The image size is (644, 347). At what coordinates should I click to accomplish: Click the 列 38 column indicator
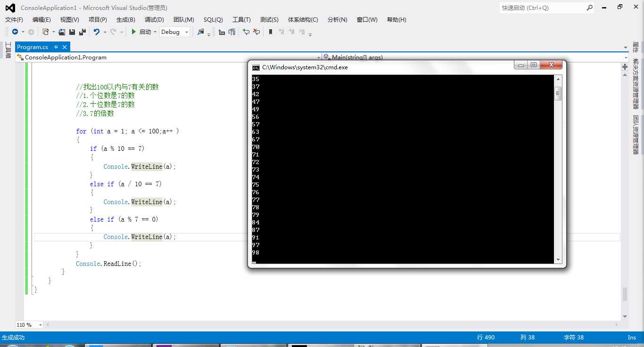point(528,338)
